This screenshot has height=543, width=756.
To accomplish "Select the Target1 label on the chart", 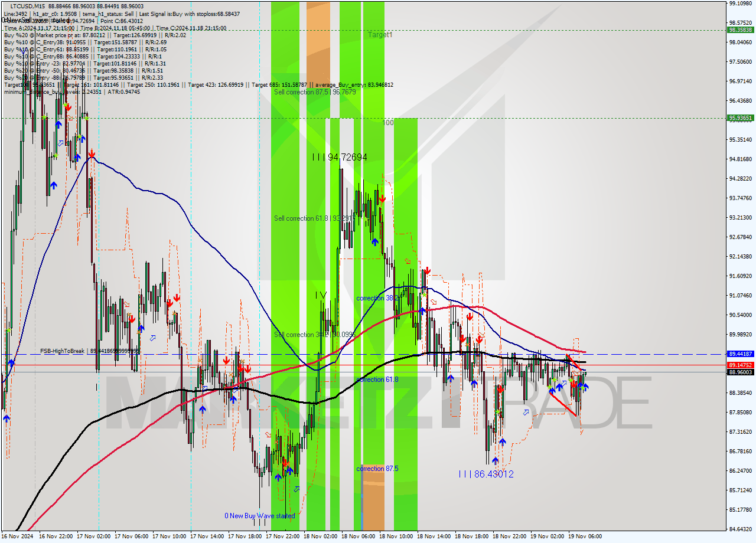I will pos(380,35).
